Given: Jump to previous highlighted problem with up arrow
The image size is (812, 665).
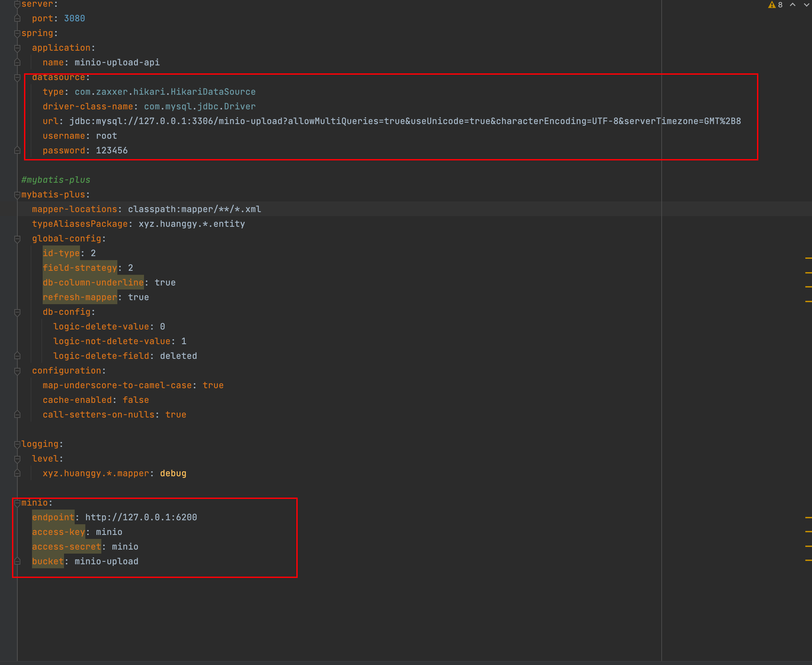Looking at the screenshot, I should (792, 5).
